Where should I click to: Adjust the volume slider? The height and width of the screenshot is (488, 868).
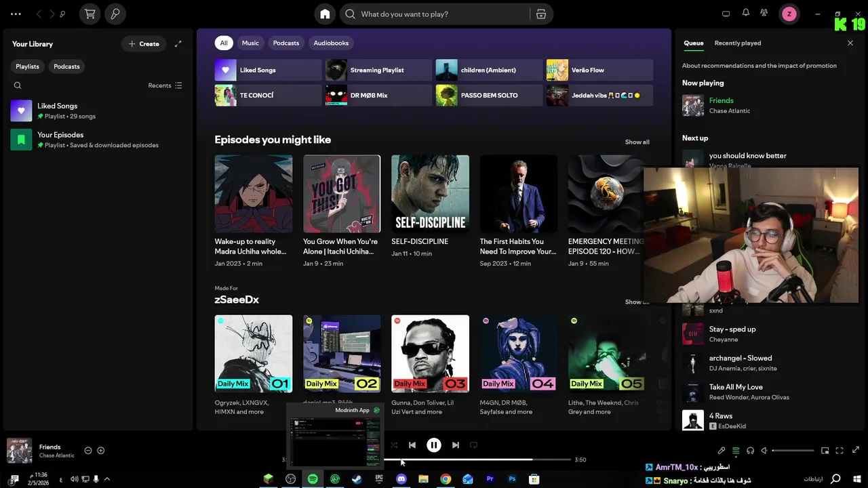793,451
